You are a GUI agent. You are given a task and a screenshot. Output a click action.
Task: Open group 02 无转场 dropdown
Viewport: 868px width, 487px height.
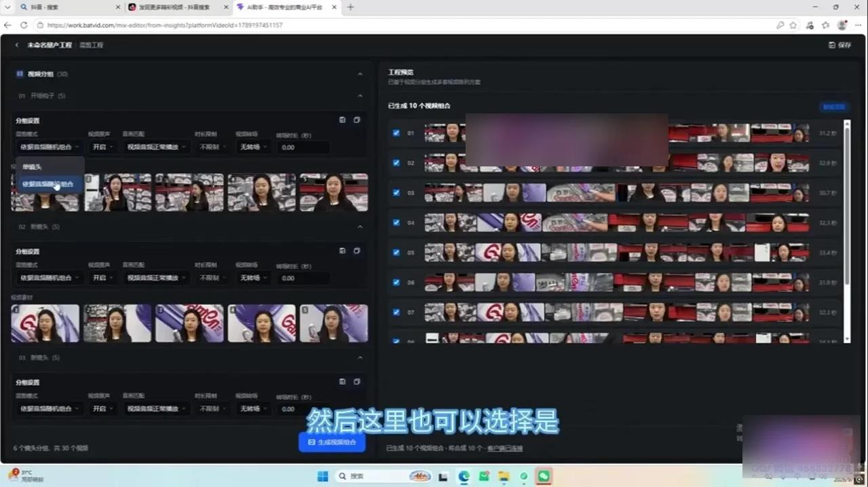252,278
